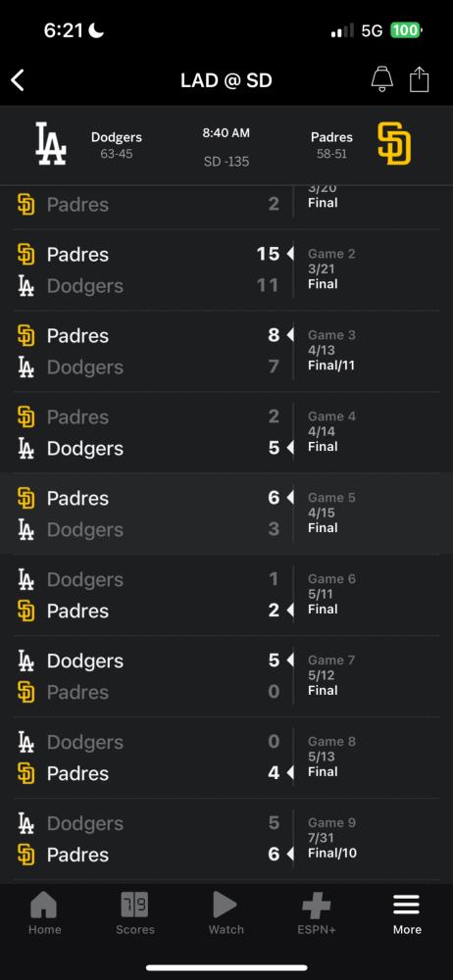Open the Scores tab
The image size is (453, 980).
(x=135, y=913)
